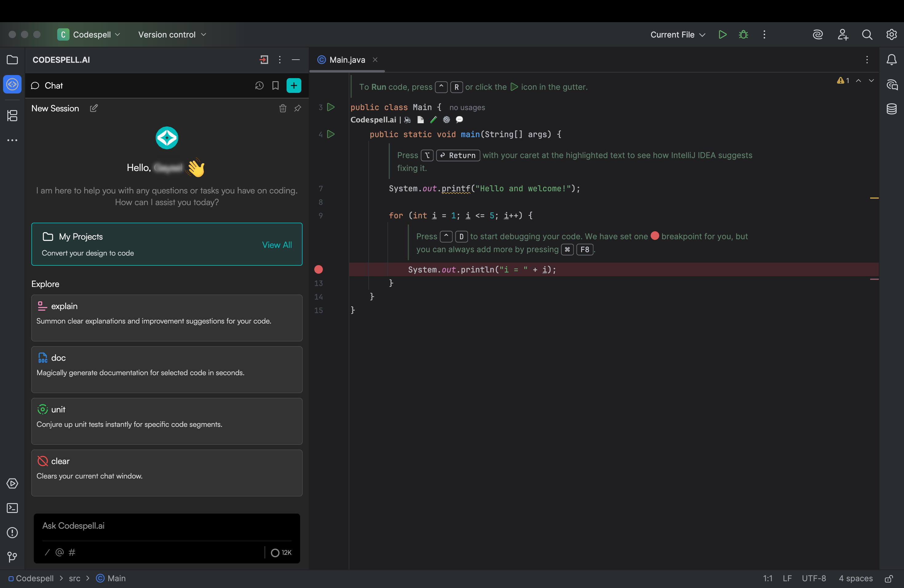Viewport: 904px width, 588px height.
Task: Click Codespell.ai document icon in editor
Action: (x=420, y=120)
